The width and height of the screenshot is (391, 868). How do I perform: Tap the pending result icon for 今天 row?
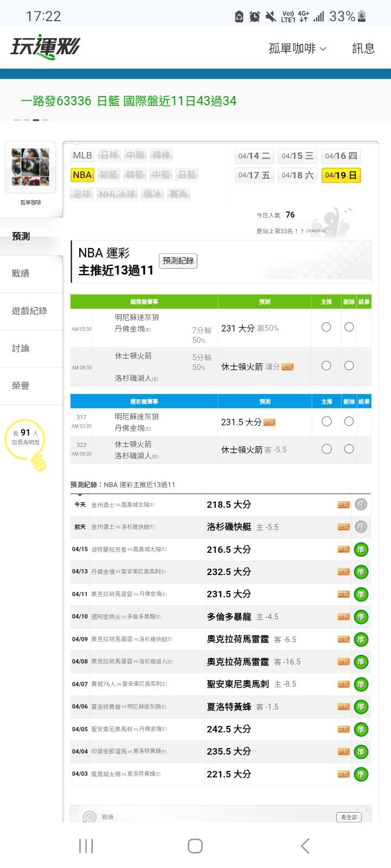click(x=361, y=505)
